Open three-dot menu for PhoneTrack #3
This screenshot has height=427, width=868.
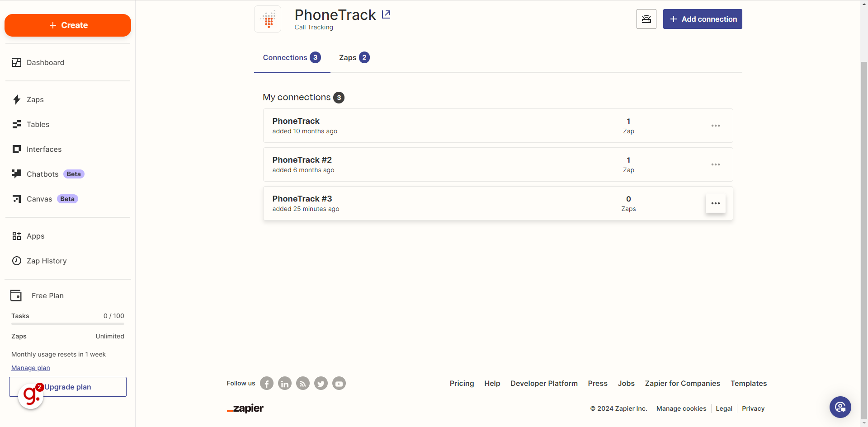pos(716,203)
